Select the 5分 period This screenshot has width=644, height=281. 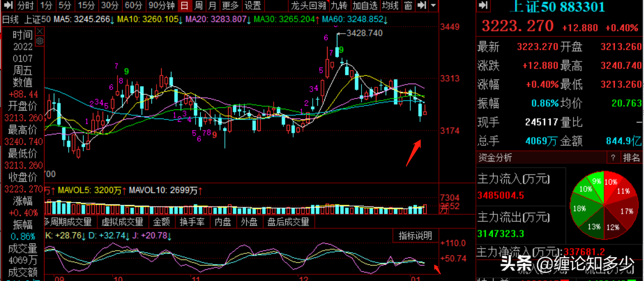65,6
